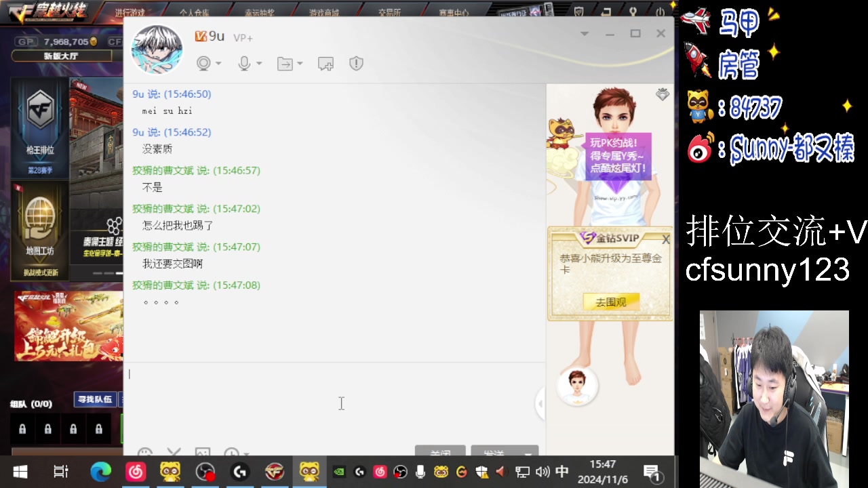Start a video call with 9u
868x488 pixels.
(203, 63)
